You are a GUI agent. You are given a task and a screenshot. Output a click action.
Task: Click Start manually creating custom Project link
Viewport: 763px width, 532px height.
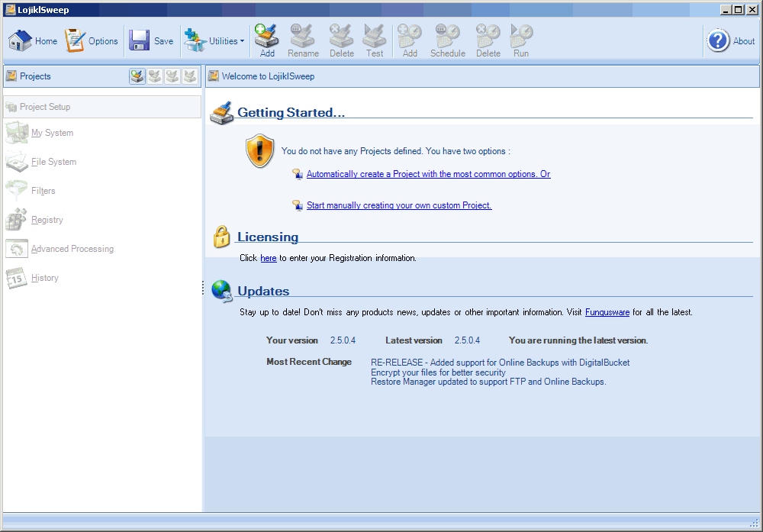[x=399, y=205]
